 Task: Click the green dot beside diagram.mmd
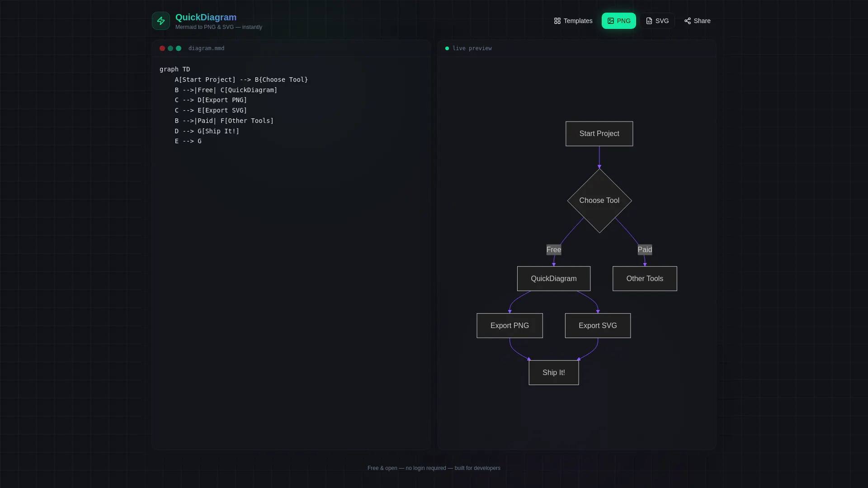(x=179, y=48)
